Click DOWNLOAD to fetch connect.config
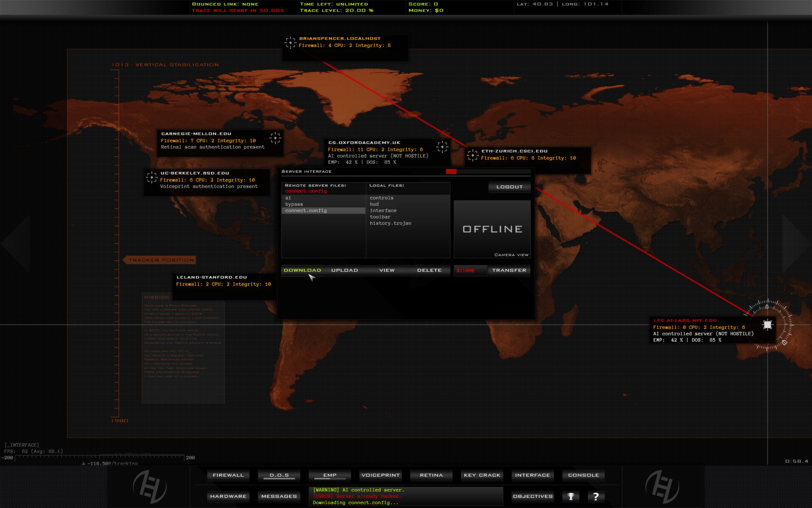812x508 pixels. click(x=302, y=270)
